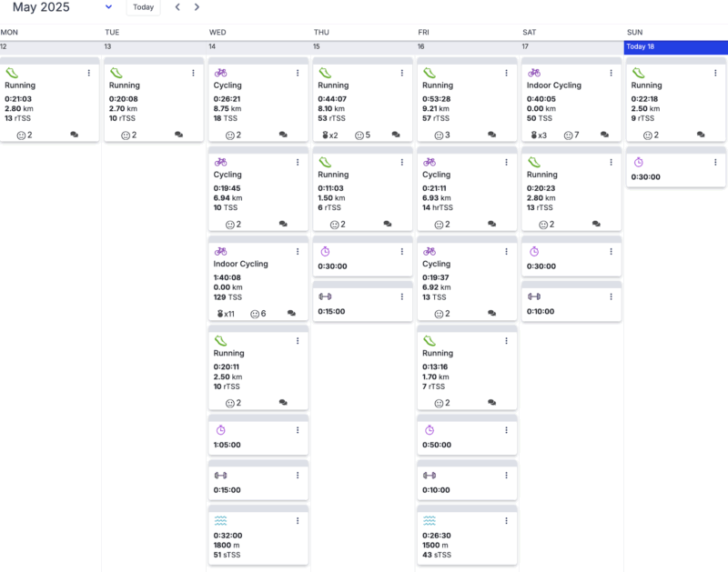Open the three-dot menu on Wednesday's 1:05:00 workout
728x572 pixels.
tap(298, 430)
